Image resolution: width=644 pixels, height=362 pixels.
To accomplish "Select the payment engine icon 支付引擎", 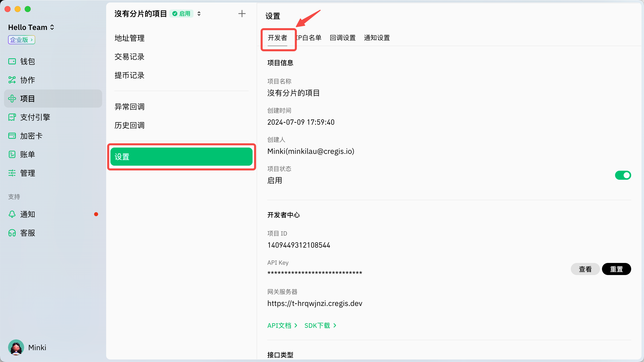I will coord(12,117).
